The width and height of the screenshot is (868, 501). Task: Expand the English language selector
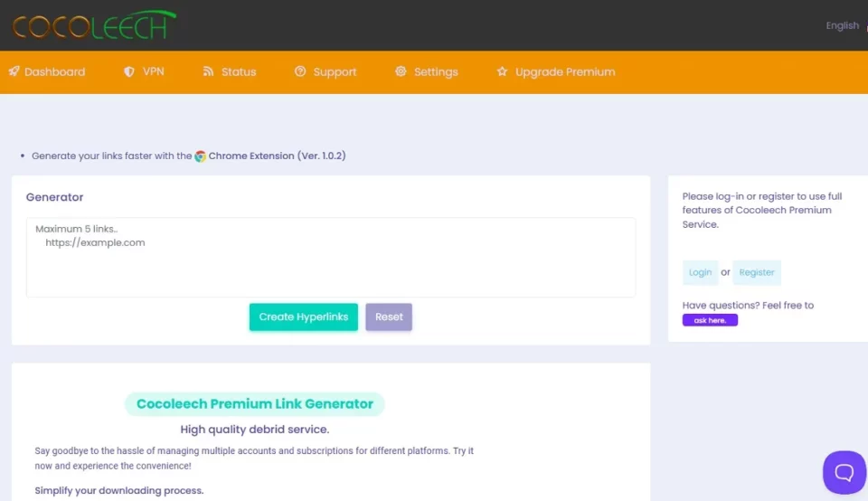[x=843, y=25]
